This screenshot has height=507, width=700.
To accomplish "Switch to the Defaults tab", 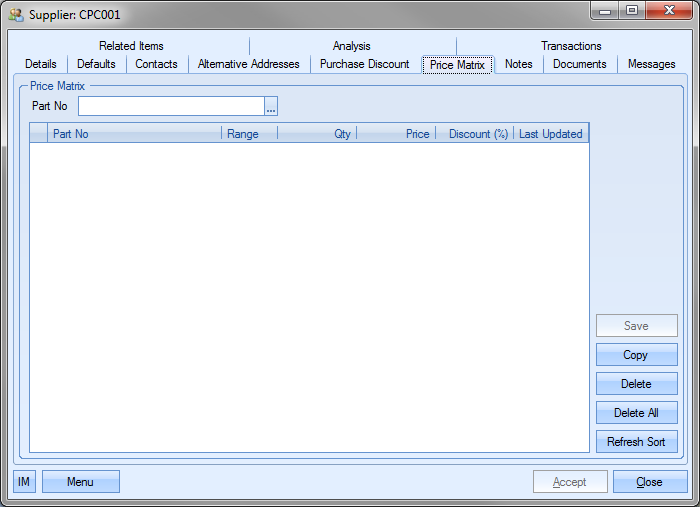I will point(97,64).
